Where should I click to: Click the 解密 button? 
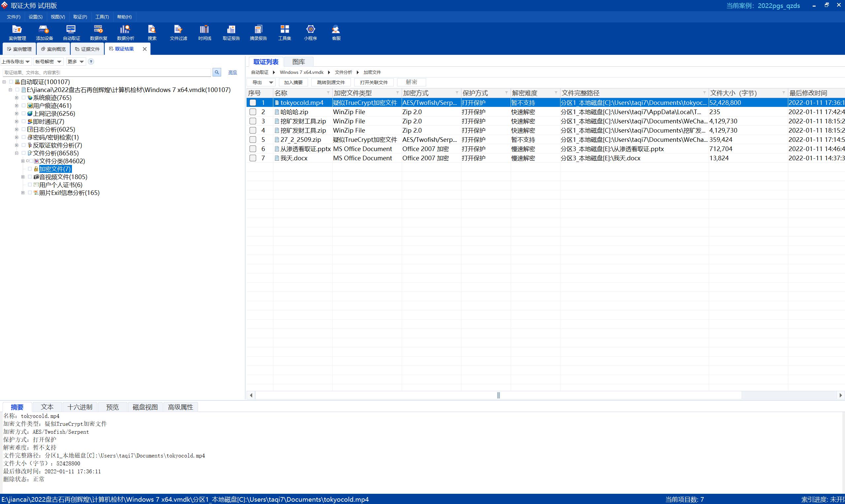coord(412,82)
